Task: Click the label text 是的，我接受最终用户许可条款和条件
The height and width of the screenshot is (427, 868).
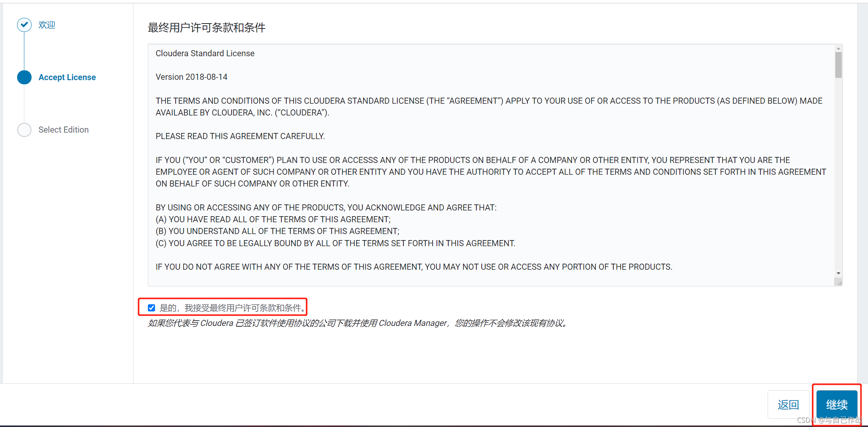Action: click(232, 308)
